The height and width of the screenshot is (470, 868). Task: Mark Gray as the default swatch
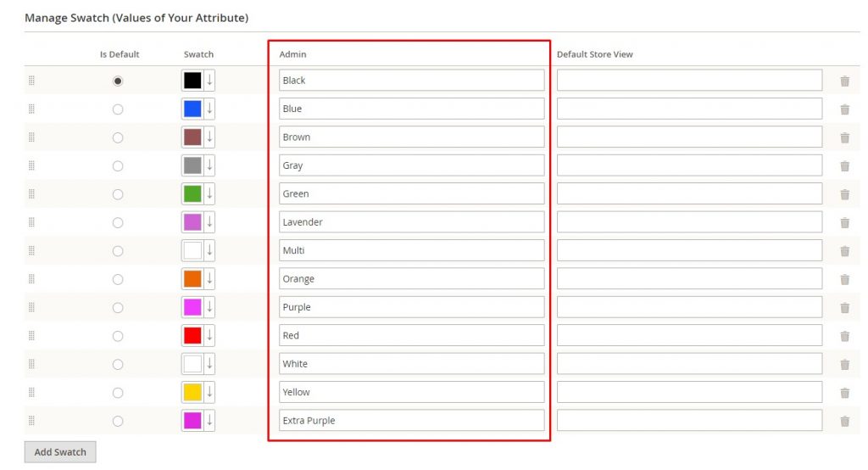[118, 166]
